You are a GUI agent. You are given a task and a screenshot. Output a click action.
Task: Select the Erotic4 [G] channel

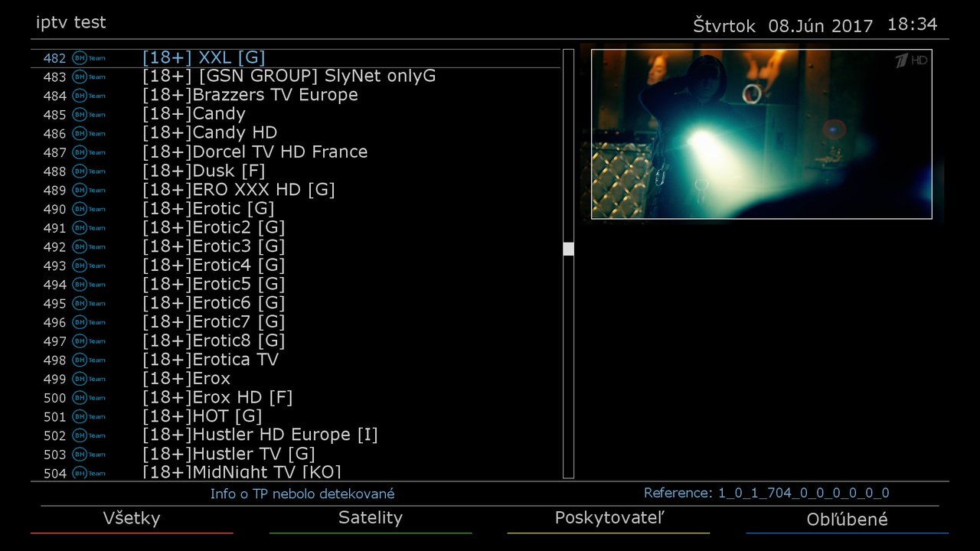click(214, 266)
